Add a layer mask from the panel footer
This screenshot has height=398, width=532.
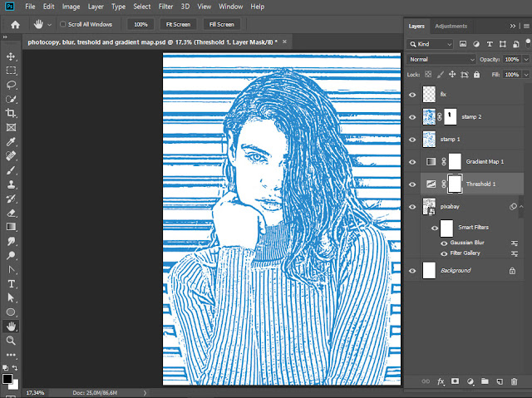(x=455, y=381)
